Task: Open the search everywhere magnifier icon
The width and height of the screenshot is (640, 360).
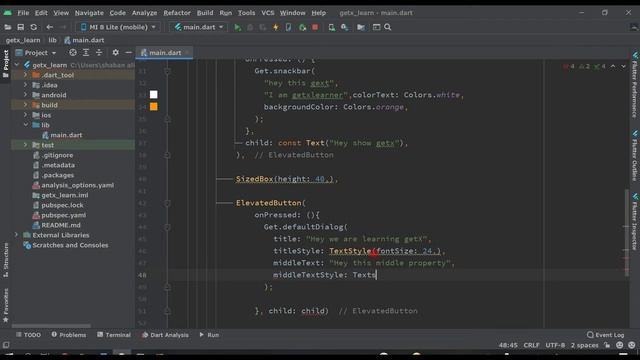Action: [x=388, y=27]
